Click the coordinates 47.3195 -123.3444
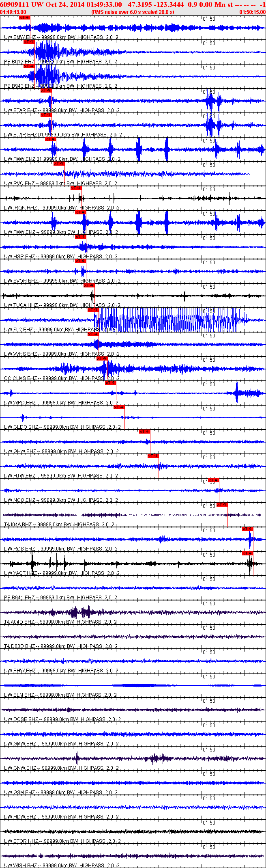 point(156,4)
